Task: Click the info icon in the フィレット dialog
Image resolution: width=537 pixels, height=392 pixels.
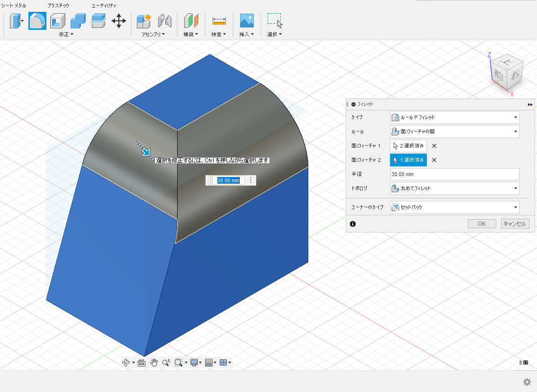Action: tap(353, 224)
